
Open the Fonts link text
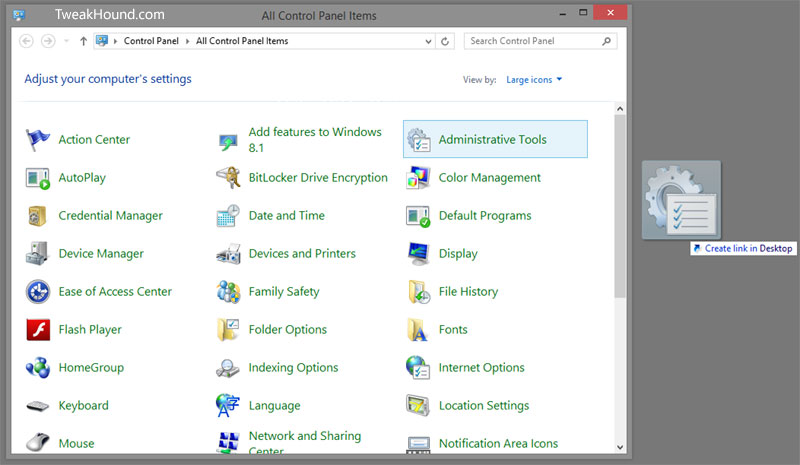coord(453,330)
